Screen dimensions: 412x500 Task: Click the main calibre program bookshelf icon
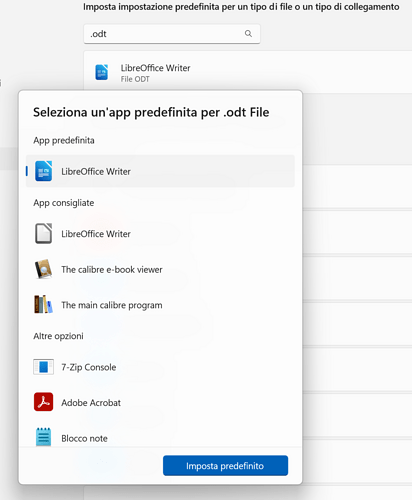coord(43,304)
